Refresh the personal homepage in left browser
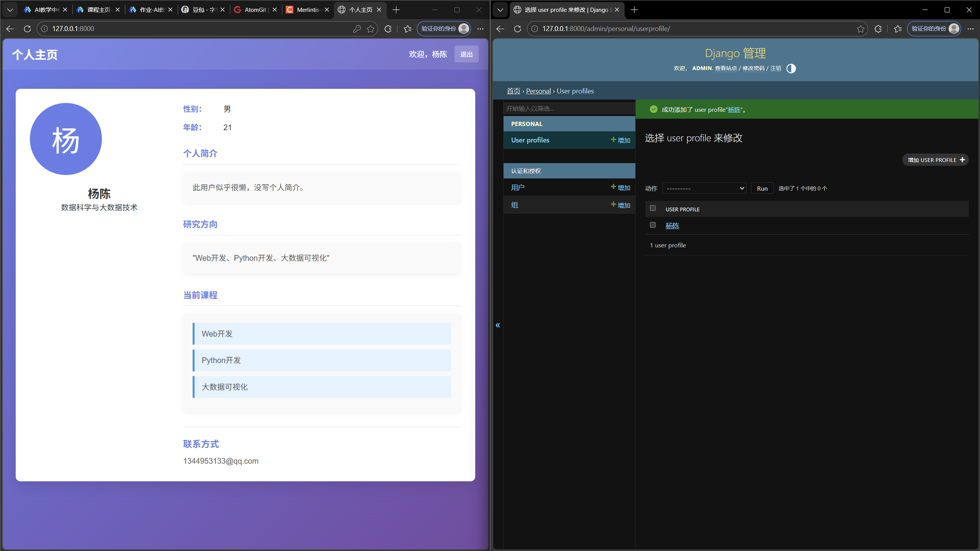Image resolution: width=980 pixels, height=551 pixels. 27,29
